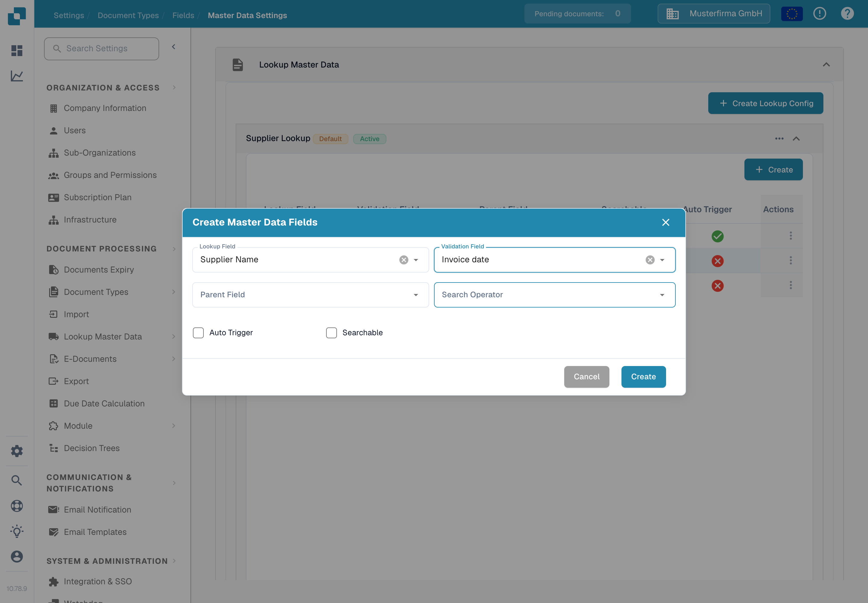This screenshot has width=868, height=603.
Task: Open the Search Operator dropdown
Action: (x=555, y=295)
